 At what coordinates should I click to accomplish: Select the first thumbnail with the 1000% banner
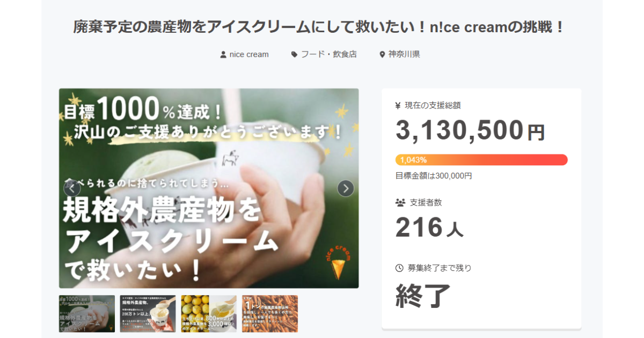(87, 314)
